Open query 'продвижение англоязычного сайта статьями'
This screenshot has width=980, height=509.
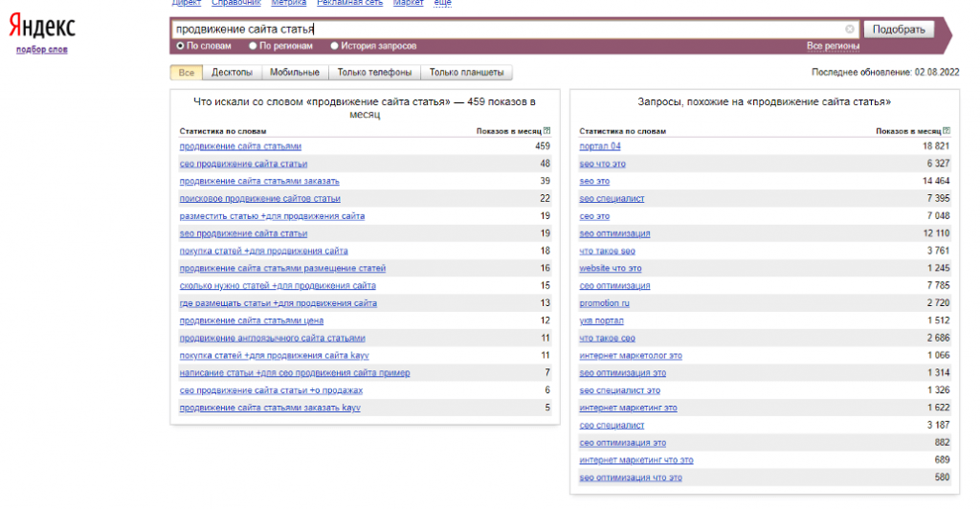pyautogui.click(x=273, y=338)
